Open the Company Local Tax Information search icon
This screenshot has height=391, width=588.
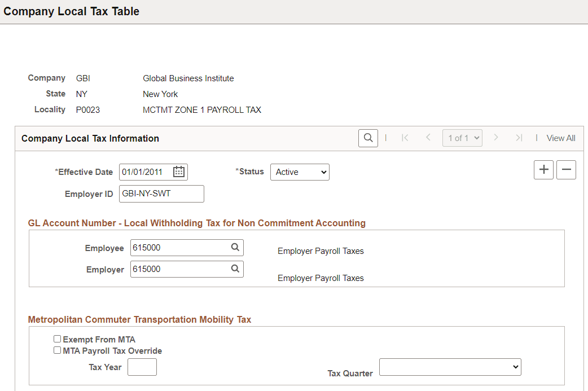pos(368,138)
